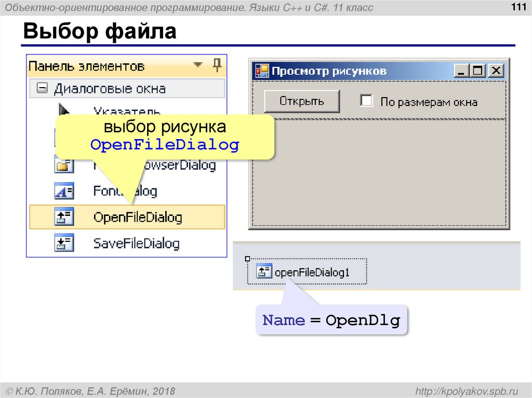This screenshot has height=398, width=532.
Task: Click the 'По размерам окна' checkbox label
Action: (429, 102)
